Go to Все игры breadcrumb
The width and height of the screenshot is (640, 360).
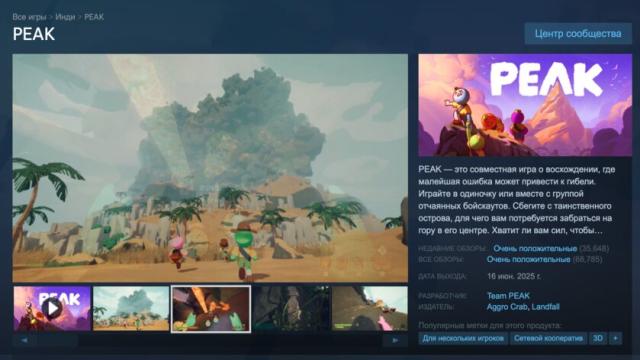pyautogui.click(x=29, y=17)
